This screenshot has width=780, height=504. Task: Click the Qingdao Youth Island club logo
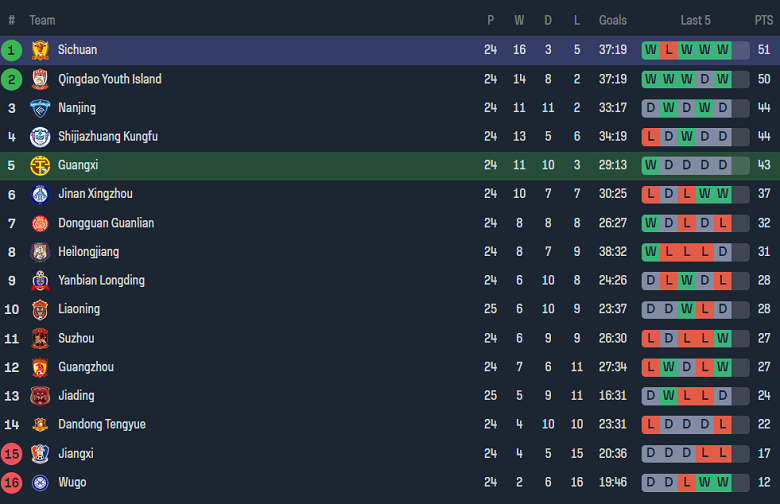coord(40,79)
